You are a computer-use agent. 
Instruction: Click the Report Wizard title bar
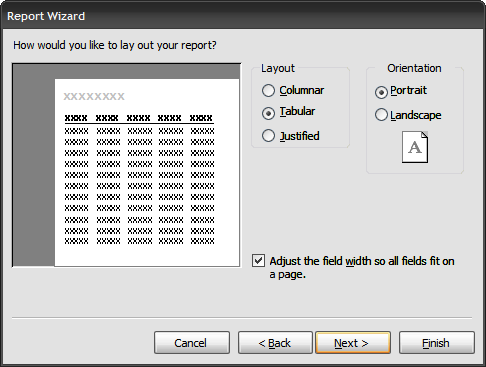(x=243, y=16)
